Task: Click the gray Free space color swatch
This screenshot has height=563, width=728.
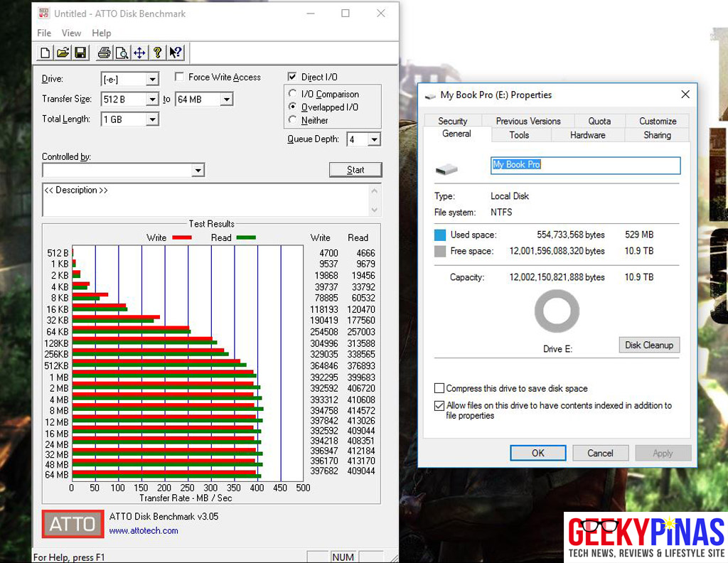Action: (x=439, y=252)
